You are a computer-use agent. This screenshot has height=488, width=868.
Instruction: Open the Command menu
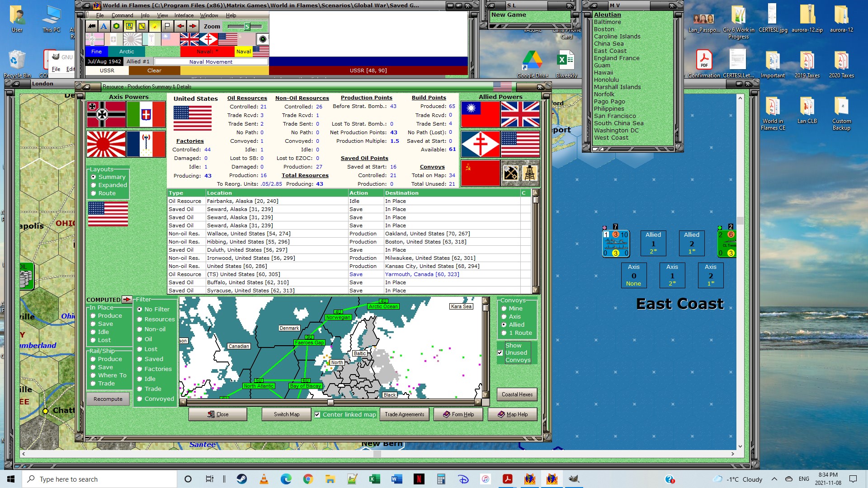[122, 15]
